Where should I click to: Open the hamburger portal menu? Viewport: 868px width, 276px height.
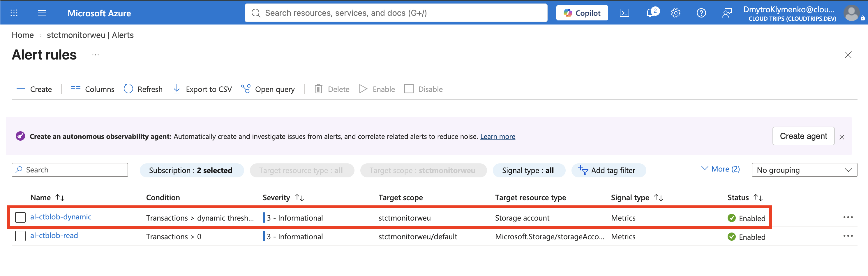tap(42, 13)
